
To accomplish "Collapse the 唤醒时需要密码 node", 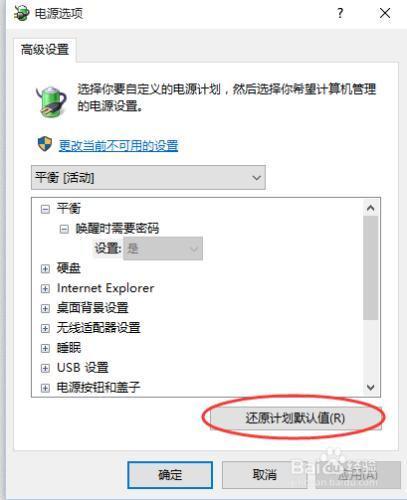I will click(64, 229).
